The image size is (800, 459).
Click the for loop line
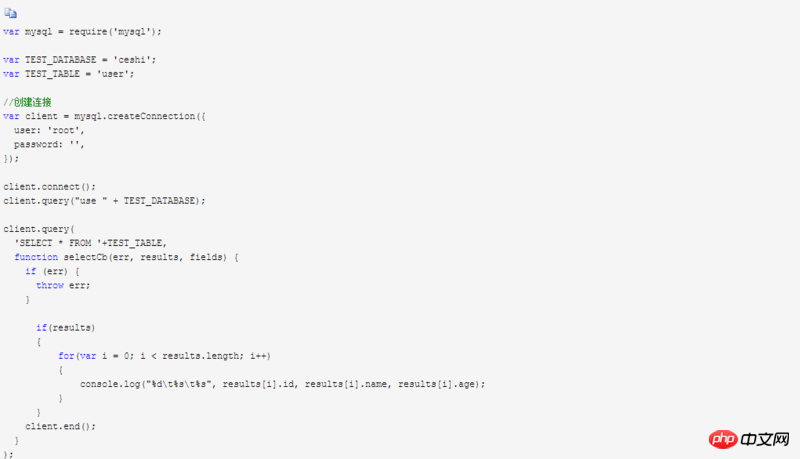[x=164, y=355]
